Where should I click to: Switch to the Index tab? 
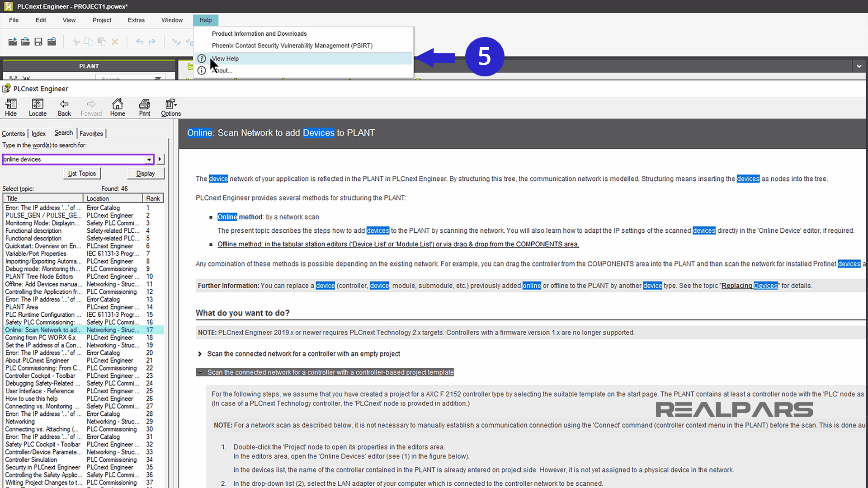pos(38,133)
